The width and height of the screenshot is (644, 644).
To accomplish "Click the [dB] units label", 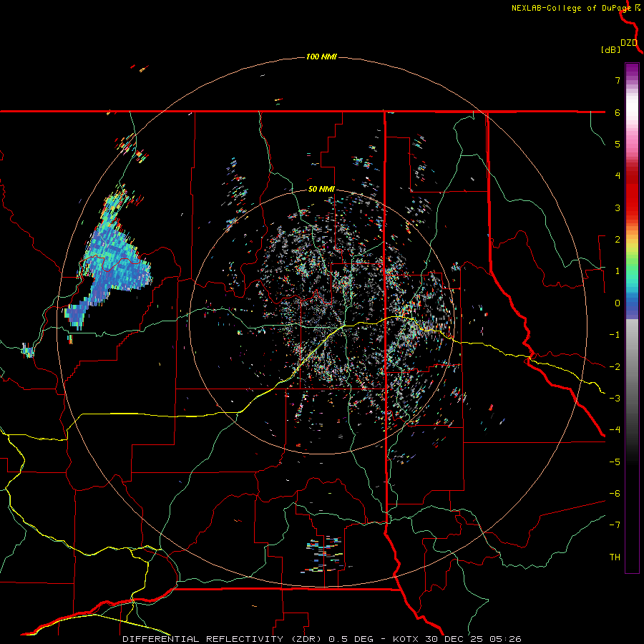I will coord(611,50).
